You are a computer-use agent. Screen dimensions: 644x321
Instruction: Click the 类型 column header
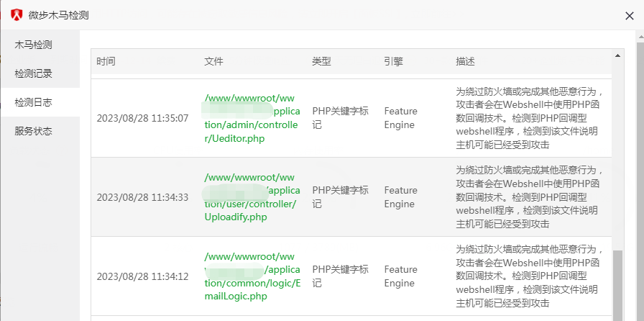click(x=321, y=61)
